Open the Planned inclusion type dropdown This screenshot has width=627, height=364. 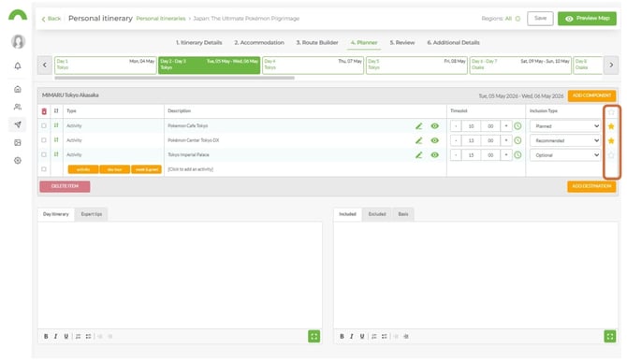pyautogui.click(x=565, y=126)
